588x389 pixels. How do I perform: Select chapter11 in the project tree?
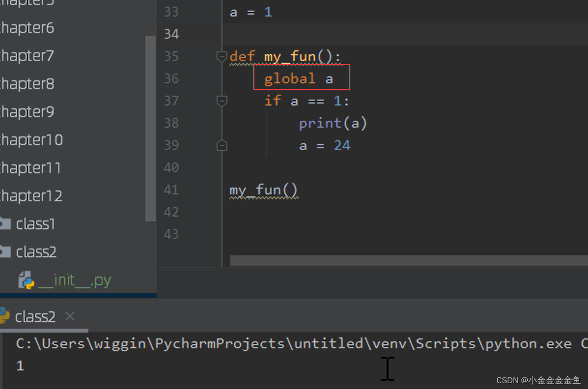30,168
